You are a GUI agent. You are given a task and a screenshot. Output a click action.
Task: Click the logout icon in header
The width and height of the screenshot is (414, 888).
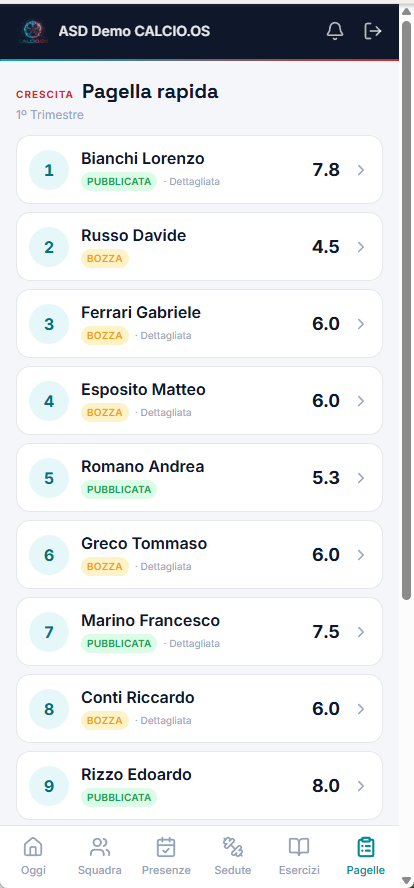point(372,31)
